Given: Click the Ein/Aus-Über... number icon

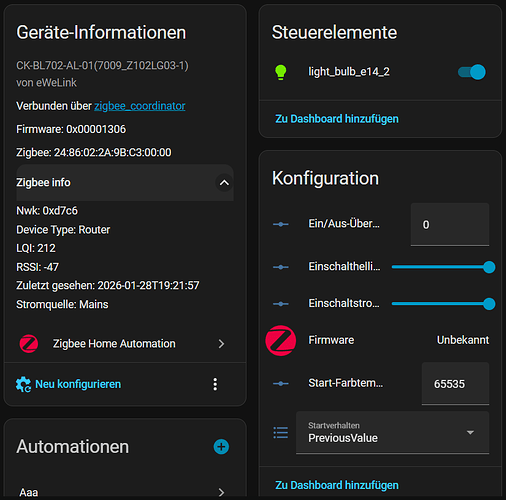Looking at the screenshot, I should click(x=280, y=224).
